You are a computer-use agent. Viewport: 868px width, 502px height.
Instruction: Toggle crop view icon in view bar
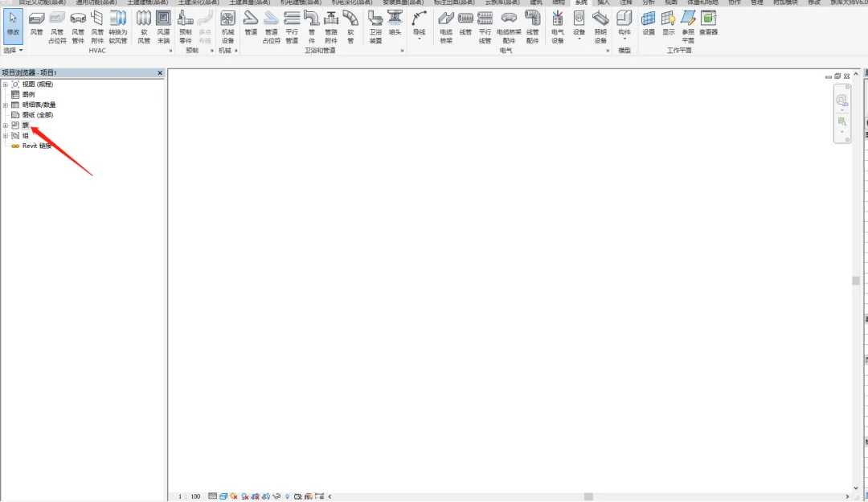pos(256,496)
